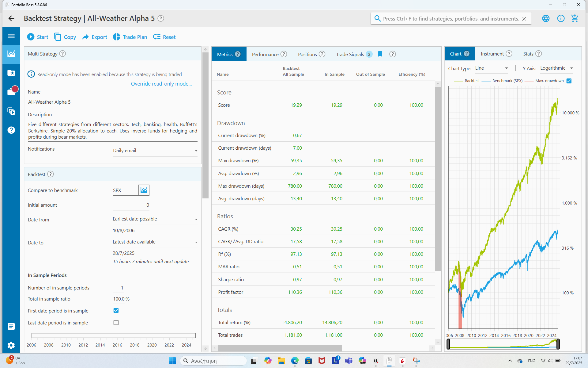Click the Trade Plan pie icon

pyautogui.click(x=116, y=37)
